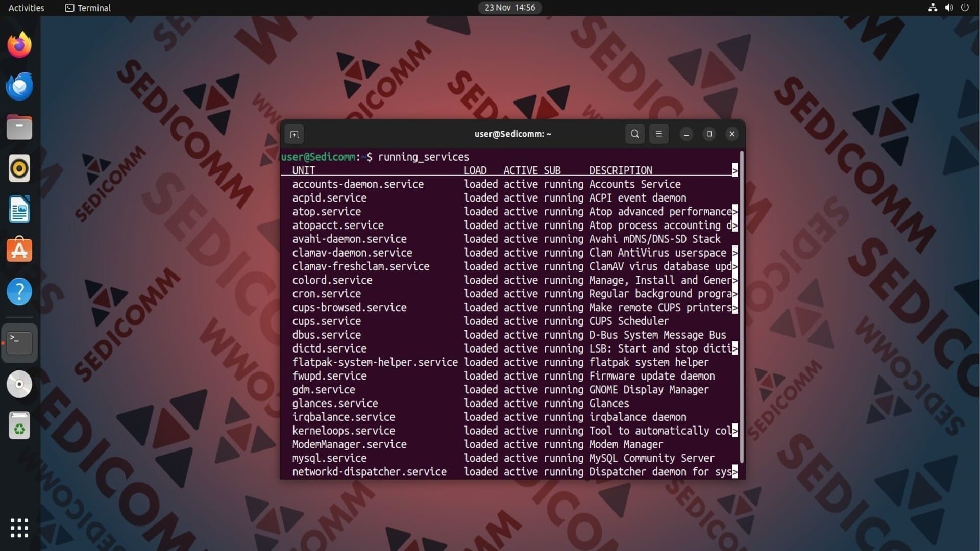Click cron.service unit name

pyautogui.click(x=326, y=294)
